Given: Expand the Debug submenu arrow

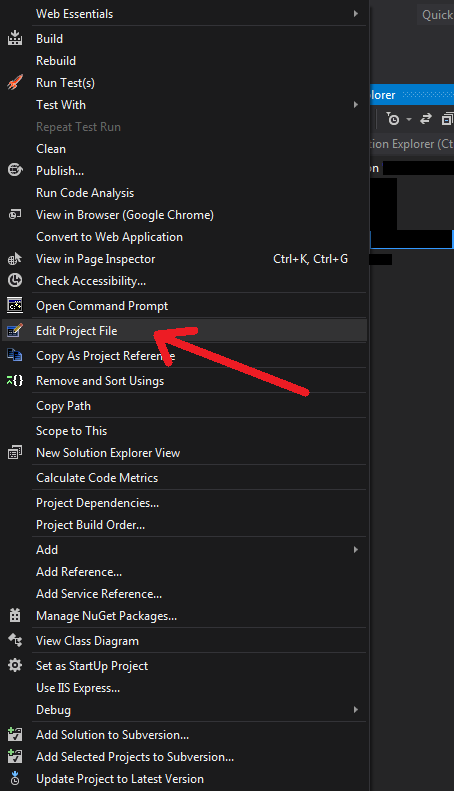Looking at the screenshot, I should [356, 709].
